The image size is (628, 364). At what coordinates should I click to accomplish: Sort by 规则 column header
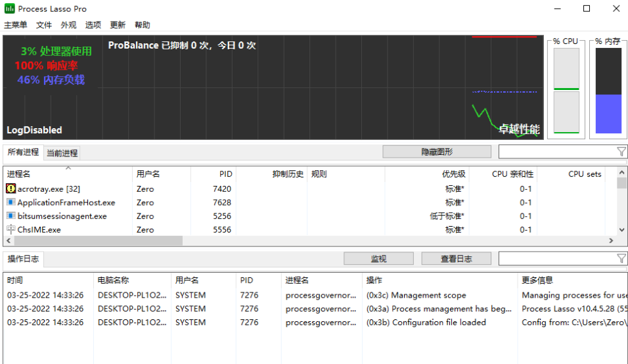tap(346, 174)
